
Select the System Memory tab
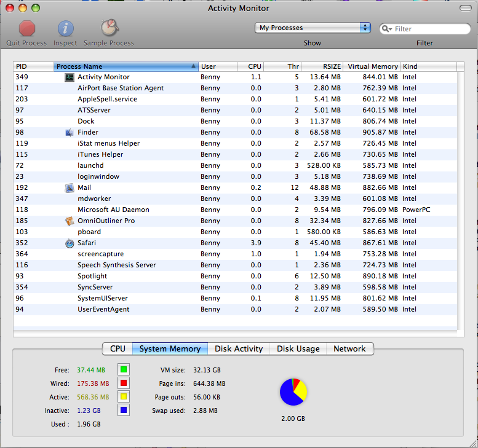tap(170, 348)
